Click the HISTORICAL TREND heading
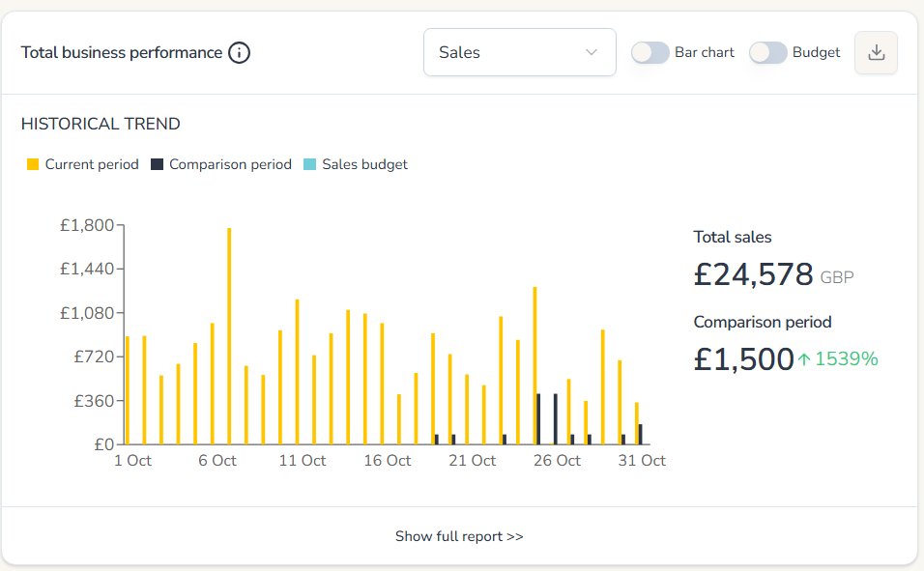This screenshot has height=571, width=924. 101,124
